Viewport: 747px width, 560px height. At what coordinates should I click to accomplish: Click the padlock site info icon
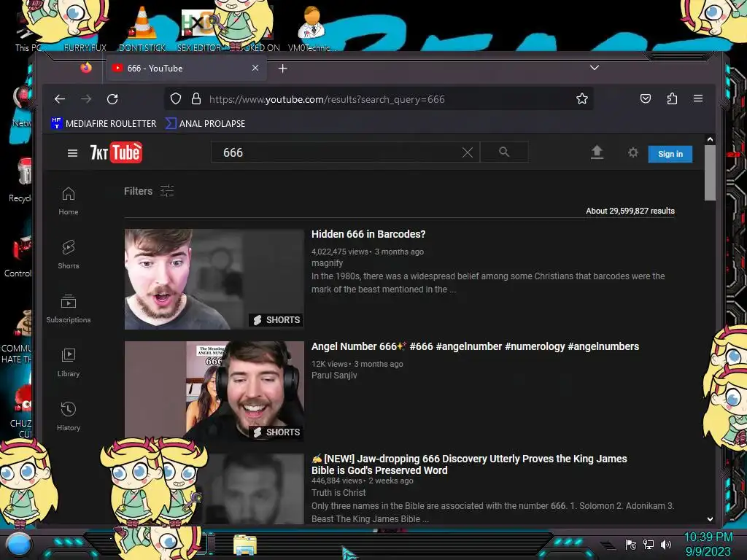196,98
